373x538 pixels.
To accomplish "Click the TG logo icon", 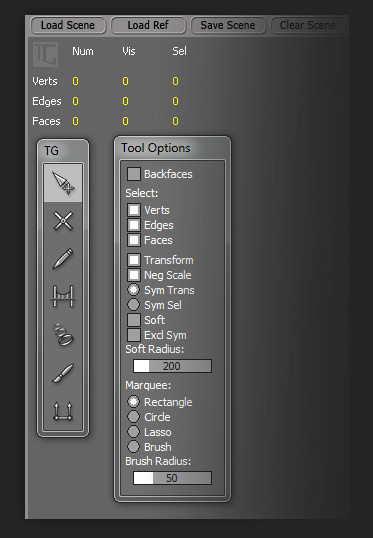I will (x=45, y=54).
